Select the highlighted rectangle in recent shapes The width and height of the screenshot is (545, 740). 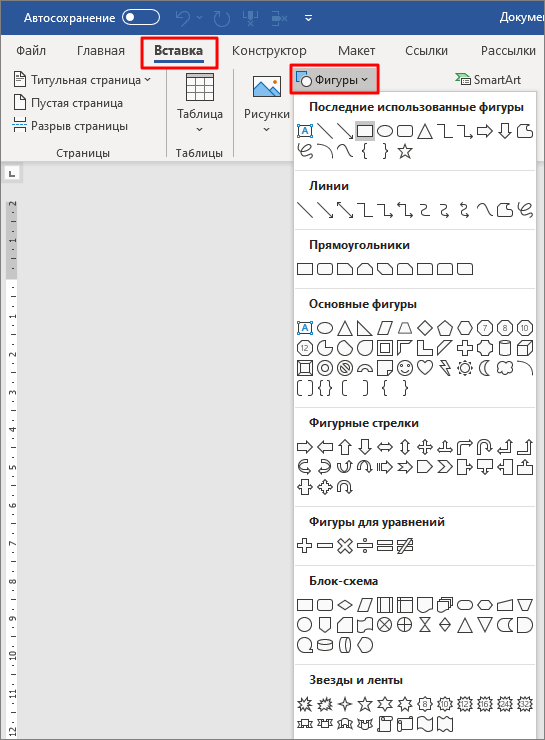365,131
